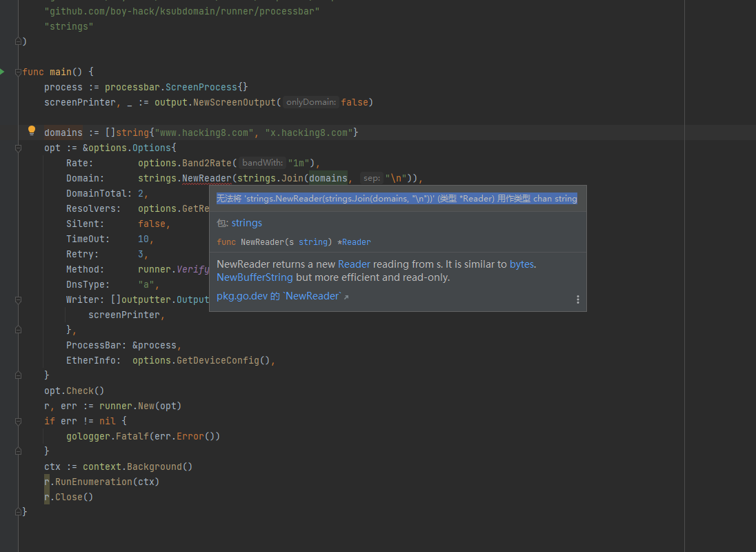Screen dimensions: 756x552
Task: Select the highlighted chan string error message
Action: pos(397,198)
